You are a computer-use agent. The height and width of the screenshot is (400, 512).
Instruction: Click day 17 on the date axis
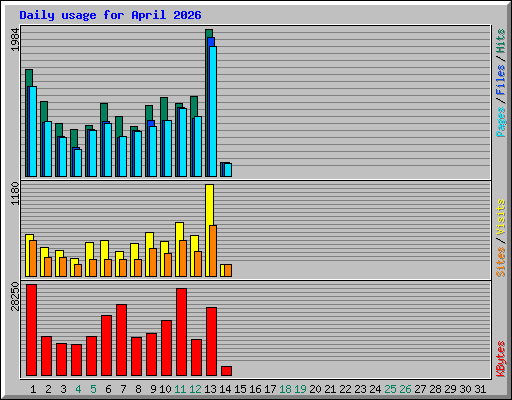coord(270,389)
